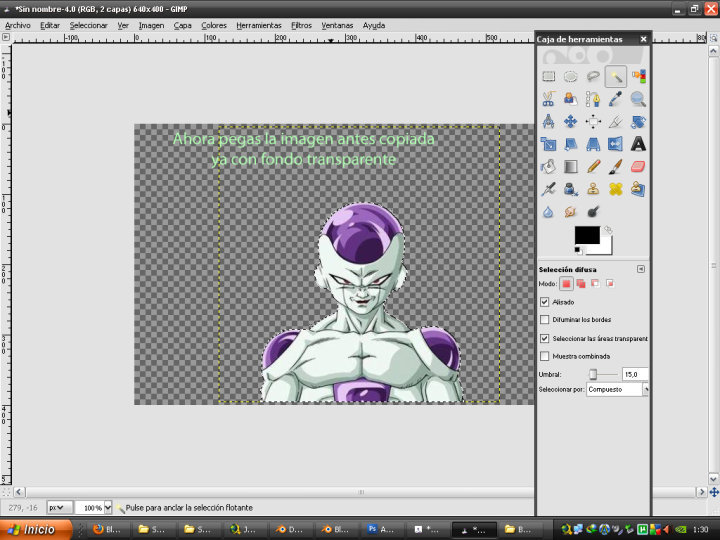Open the Colores menu
This screenshot has height=540, width=720.
point(214,26)
